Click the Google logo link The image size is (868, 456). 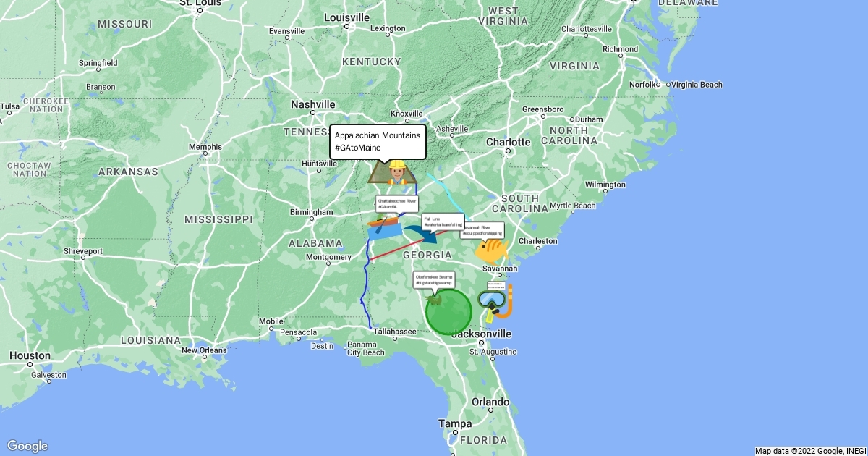tap(27, 446)
